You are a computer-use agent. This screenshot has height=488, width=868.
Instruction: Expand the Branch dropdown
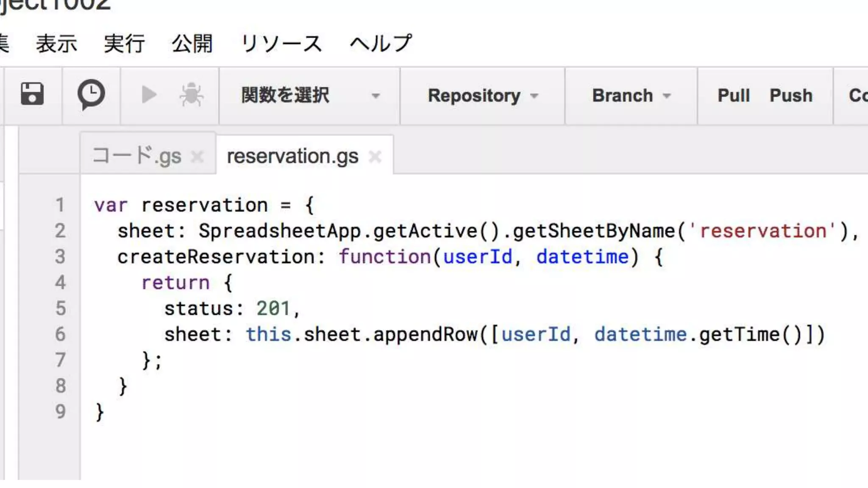click(x=632, y=95)
